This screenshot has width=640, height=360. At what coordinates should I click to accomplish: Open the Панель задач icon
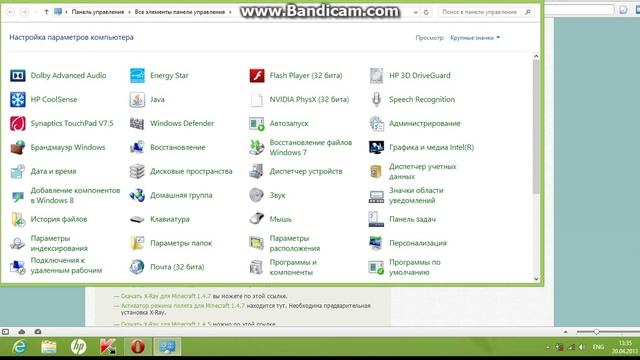coord(376,219)
